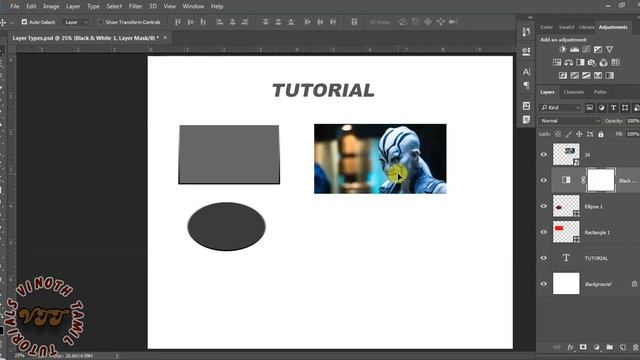Add a Gradient Map adjustment
Image resolution: width=640 pixels, height=360 pixels.
point(609,76)
